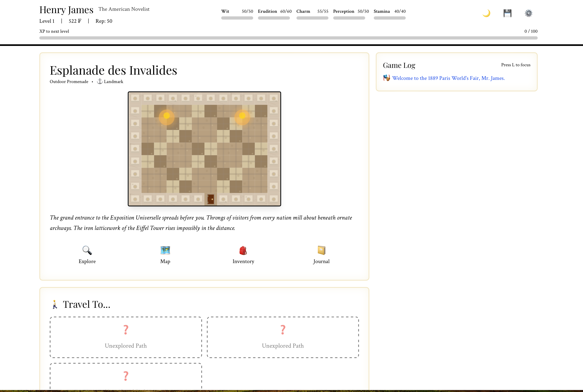Click the Henry James character name
This screenshot has height=392, width=583.
[66, 10]
